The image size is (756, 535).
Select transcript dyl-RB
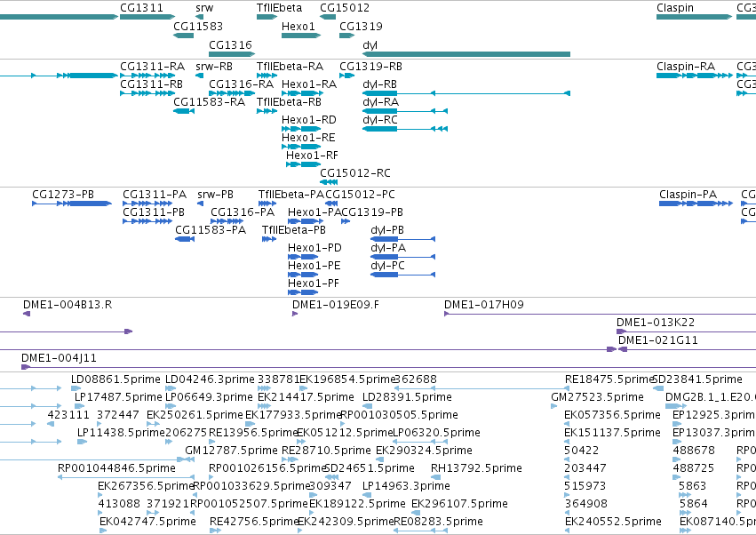click(x=379, y=84)
